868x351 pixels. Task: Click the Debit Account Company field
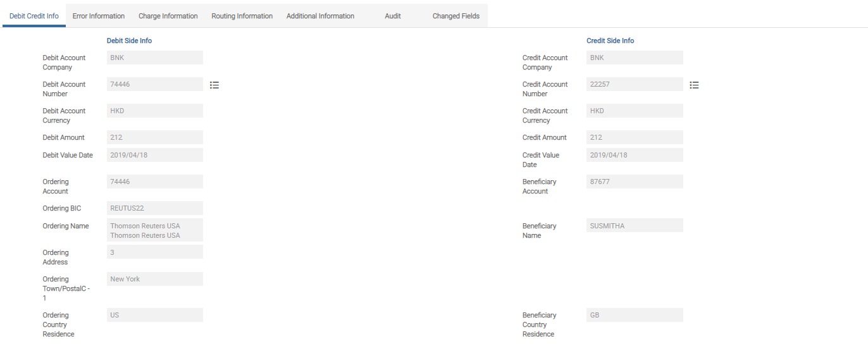155,58
